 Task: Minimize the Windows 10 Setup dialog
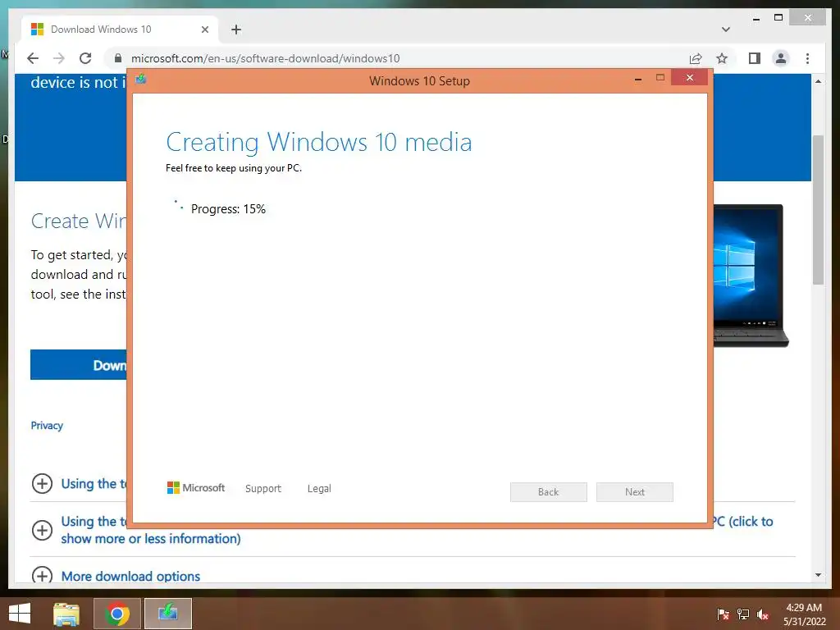(638, 78)
